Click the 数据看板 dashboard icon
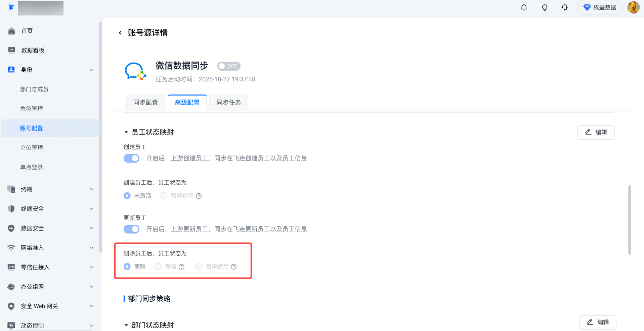 [11, 50]
